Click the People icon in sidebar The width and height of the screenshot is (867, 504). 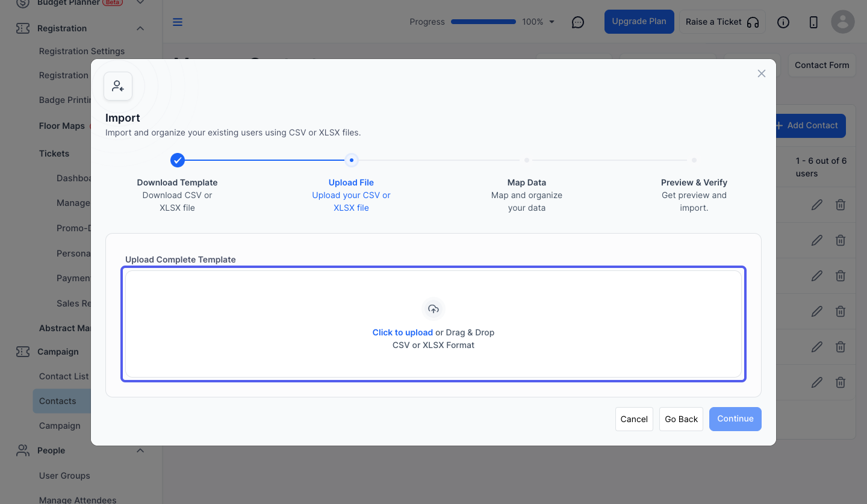click(x=23, y=450)
